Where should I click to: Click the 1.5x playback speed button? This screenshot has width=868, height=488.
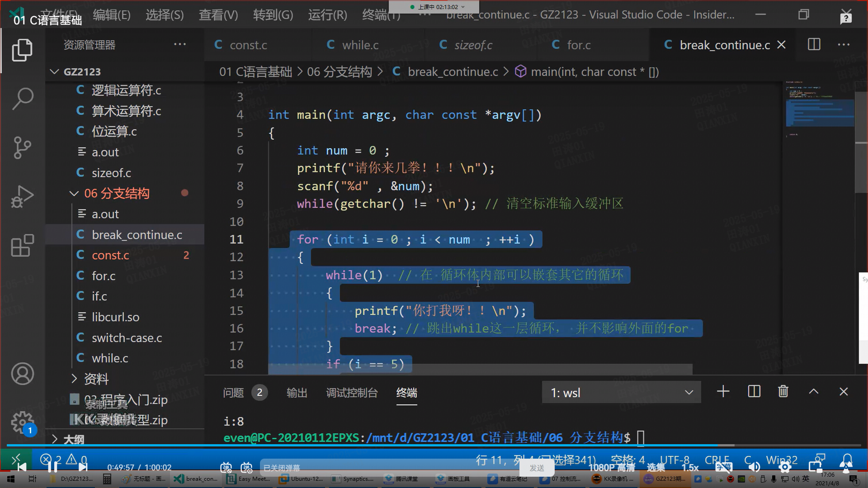click(690, 468)
